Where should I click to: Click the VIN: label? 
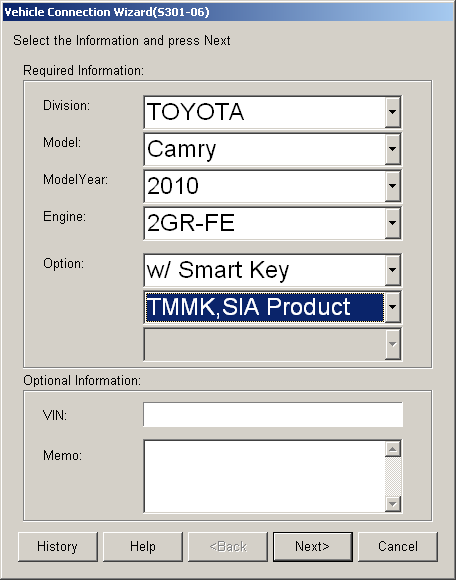[55, 415]
